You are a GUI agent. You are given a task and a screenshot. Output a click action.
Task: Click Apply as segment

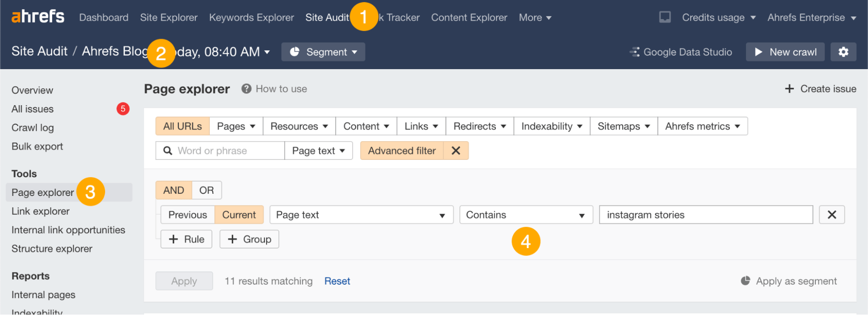789,281
